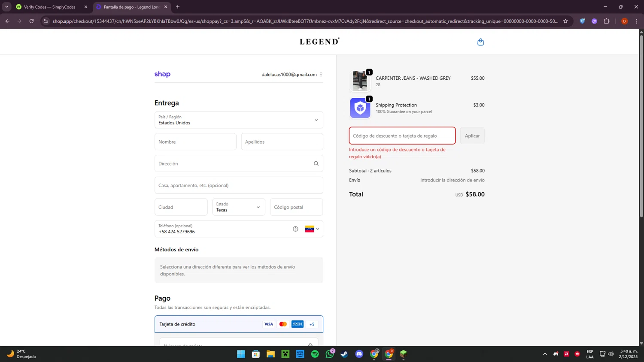The width and height of the screenshot is (644, 362).
Task: Click the dalelucas1000@gmail.com email text
Action: 289,75
